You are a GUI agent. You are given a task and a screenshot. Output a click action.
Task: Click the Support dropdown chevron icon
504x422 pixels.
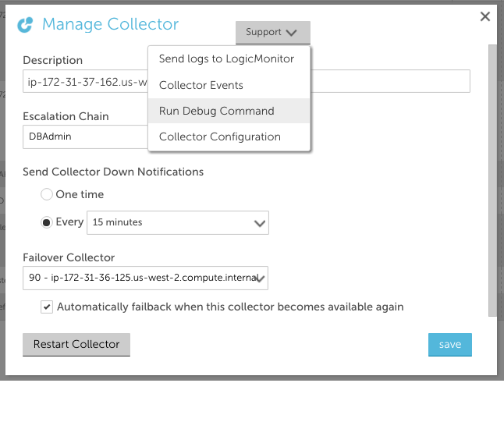click(x=291, y=33)
